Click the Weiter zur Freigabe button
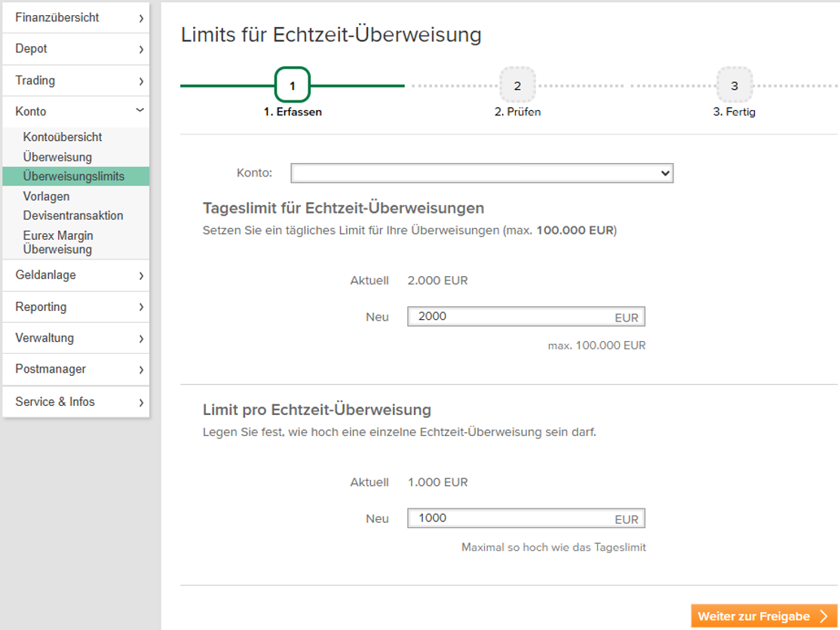This screenshot has height=630, width=840. click(763, 616)
